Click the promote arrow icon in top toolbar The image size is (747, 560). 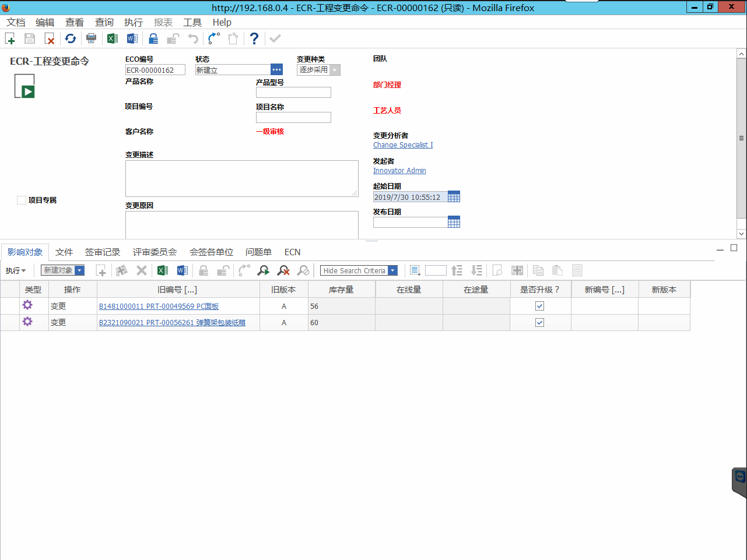point(214,38)
